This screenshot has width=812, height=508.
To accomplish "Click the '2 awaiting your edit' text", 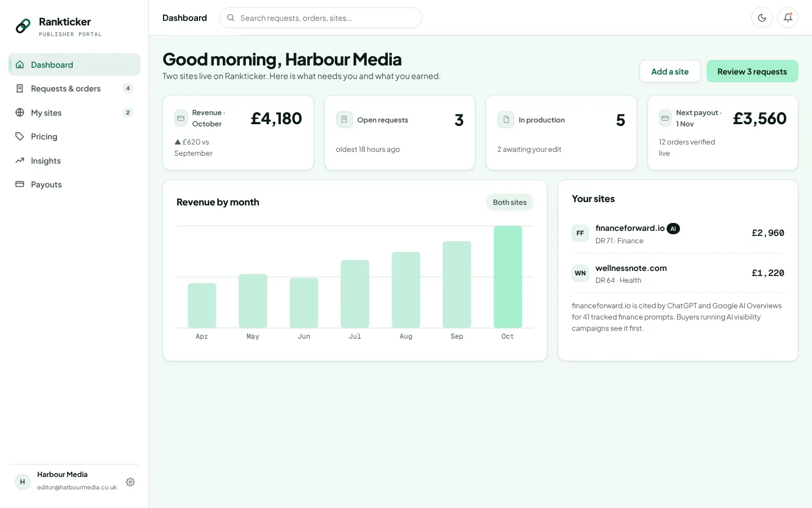I will pyautogui.click(x=529, y=150).
